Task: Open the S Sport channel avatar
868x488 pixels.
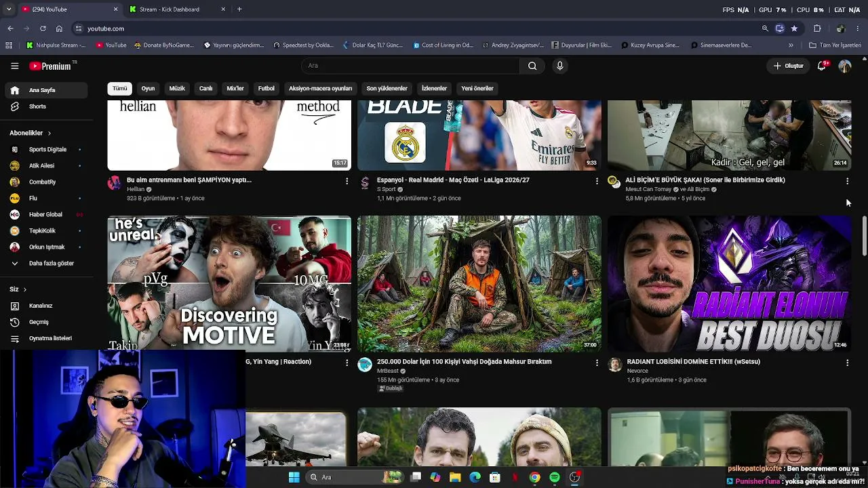Action: point(365,182)
